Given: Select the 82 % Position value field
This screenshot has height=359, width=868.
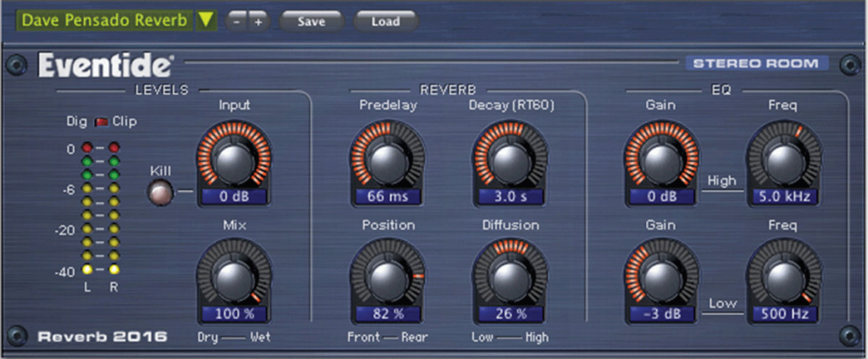Looking at the screenshot, I should tap(387, 314).
